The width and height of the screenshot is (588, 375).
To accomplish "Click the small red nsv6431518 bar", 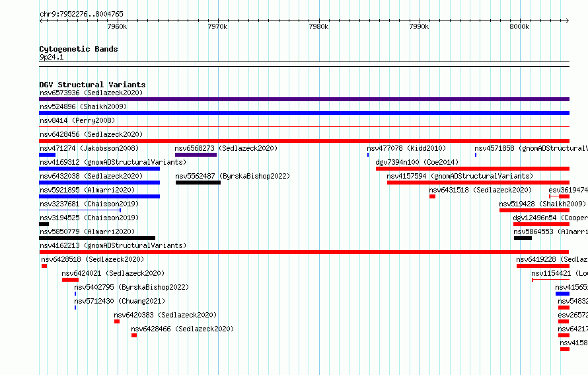I will point(432,196).
